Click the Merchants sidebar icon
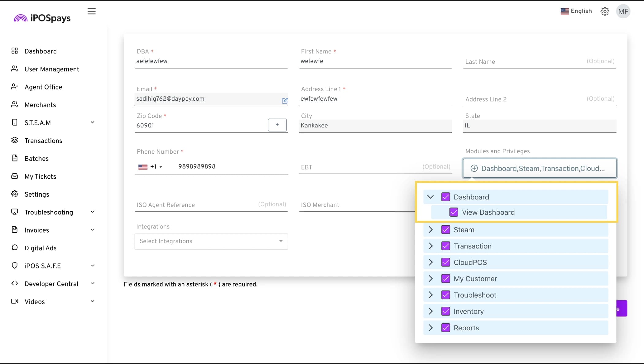 pyautogui.click(x=14, y=104)
